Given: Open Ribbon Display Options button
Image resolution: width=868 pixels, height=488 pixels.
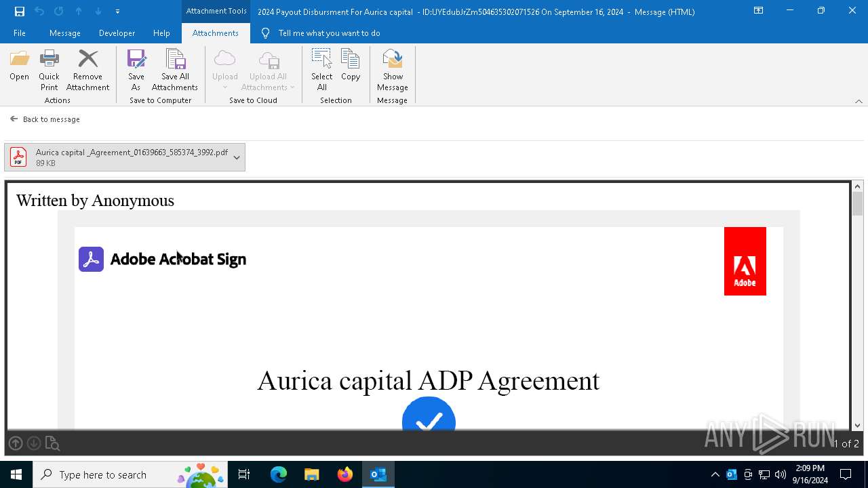Looking at the screenshot, I should pyautogui.click(x=758, y=11).
